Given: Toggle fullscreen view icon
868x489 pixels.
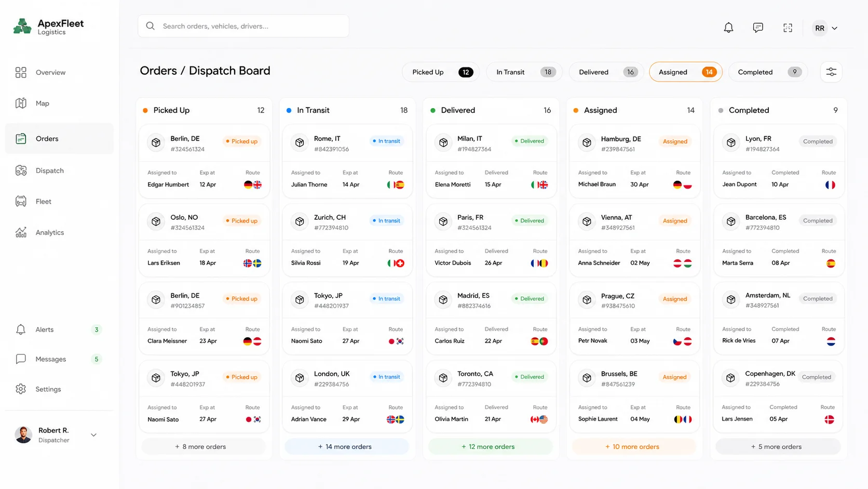Looking at the screenshot, I should tap(788, 28).
